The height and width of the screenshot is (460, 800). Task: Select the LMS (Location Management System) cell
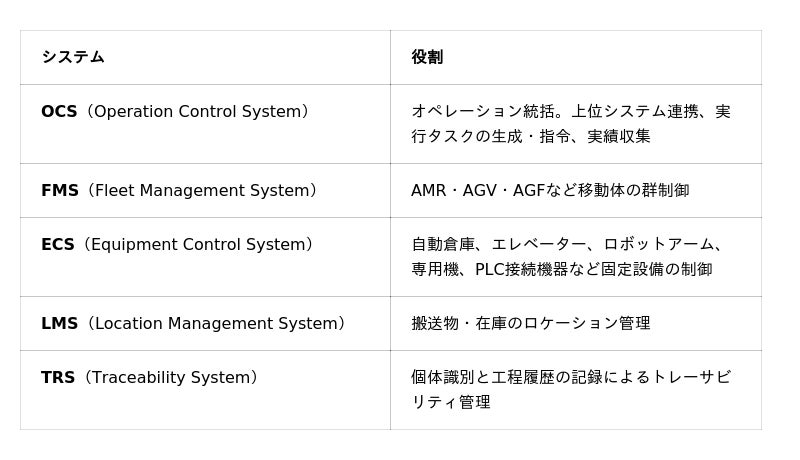[205, 323]
